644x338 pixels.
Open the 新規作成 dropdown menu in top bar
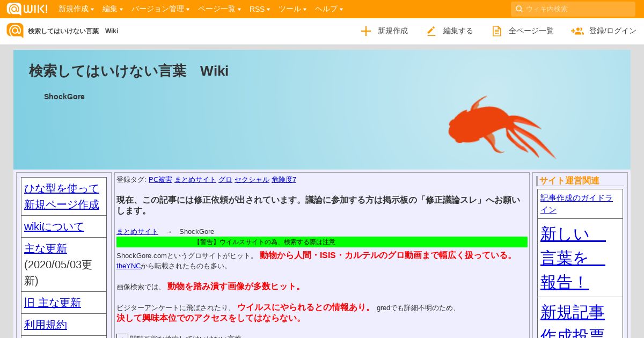coord(76,9)
